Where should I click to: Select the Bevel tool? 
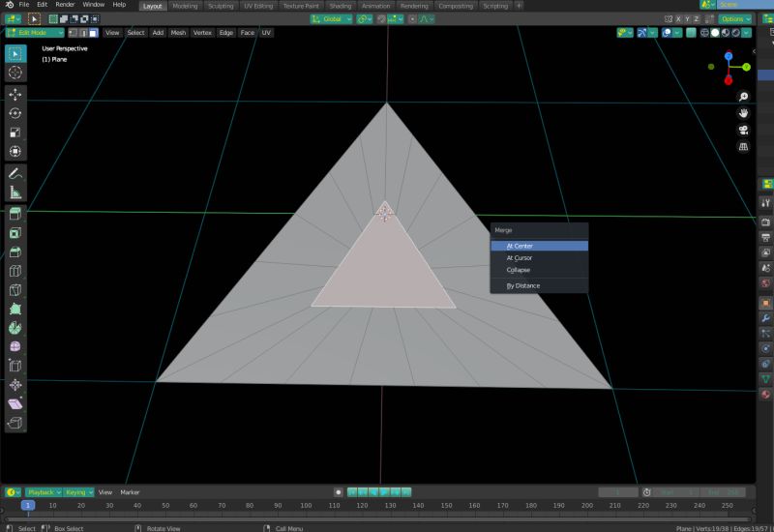click(x=15, y=252)
